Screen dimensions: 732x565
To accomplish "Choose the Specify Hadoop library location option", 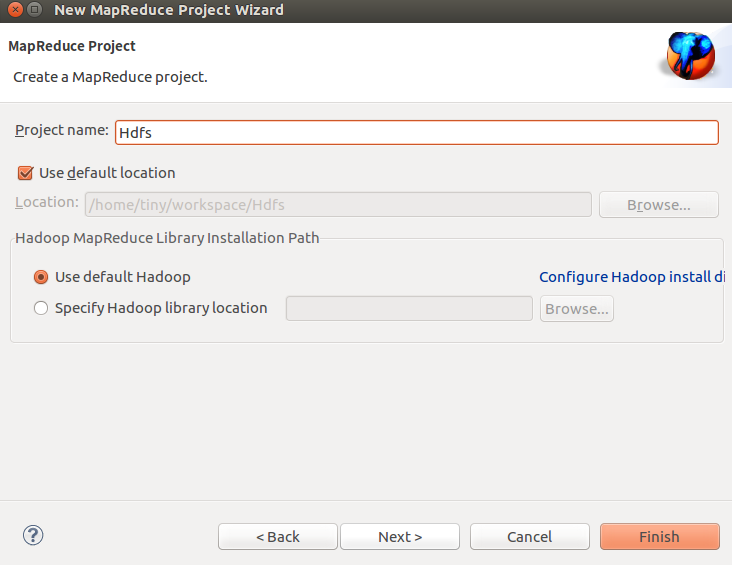I will click(x=41, y=308).
